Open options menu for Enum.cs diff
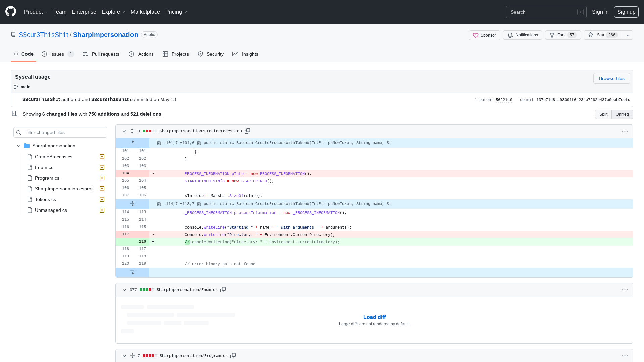This screenshot has width=644, height=362. coord(625,290)
